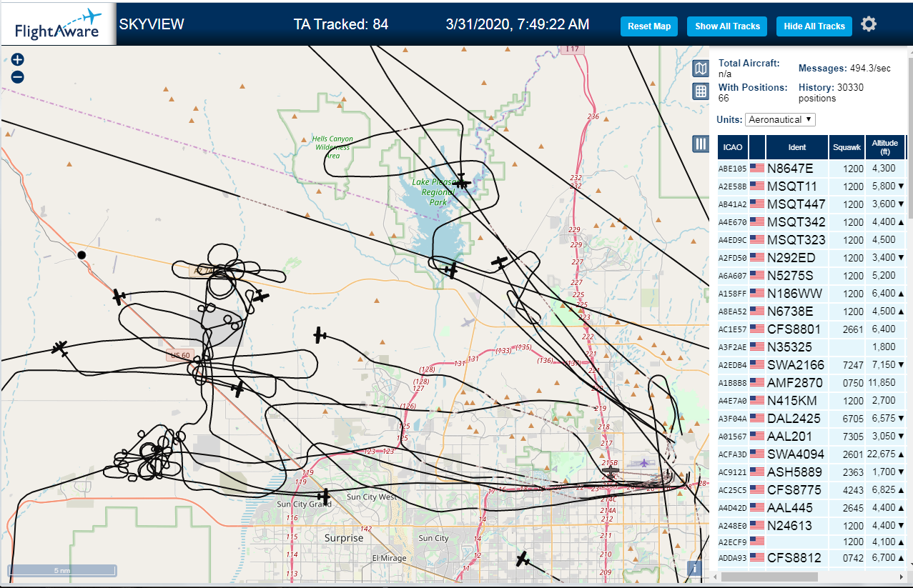Screen dimensions: 913x588
Task: Click the SKYVIEW title text
Action: click(x=152, y=24)
